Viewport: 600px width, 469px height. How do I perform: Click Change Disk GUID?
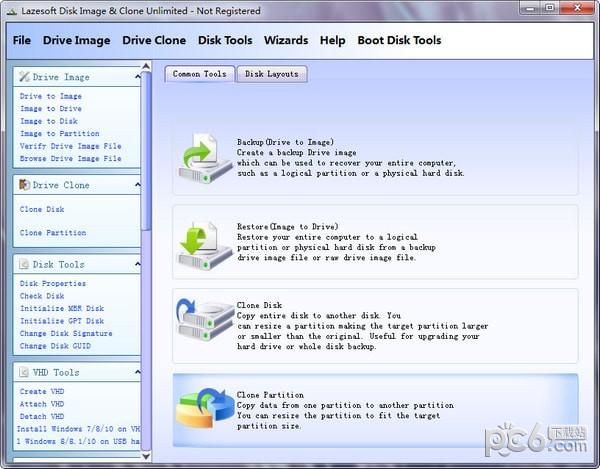(55, 346)
